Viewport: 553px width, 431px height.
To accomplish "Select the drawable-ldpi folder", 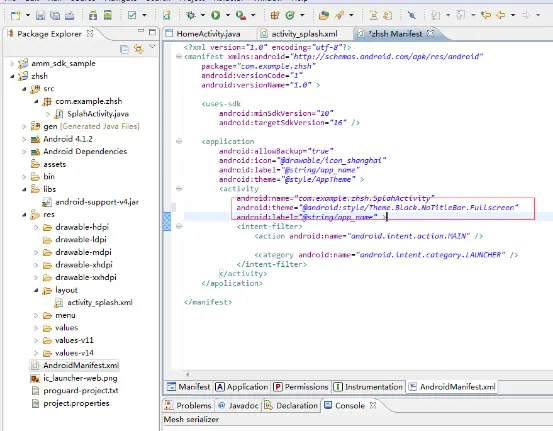I will (80, 239).
